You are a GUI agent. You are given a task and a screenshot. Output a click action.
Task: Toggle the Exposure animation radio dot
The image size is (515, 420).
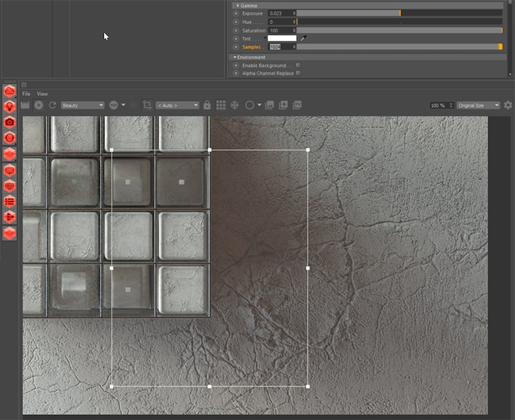pos(236,13)
